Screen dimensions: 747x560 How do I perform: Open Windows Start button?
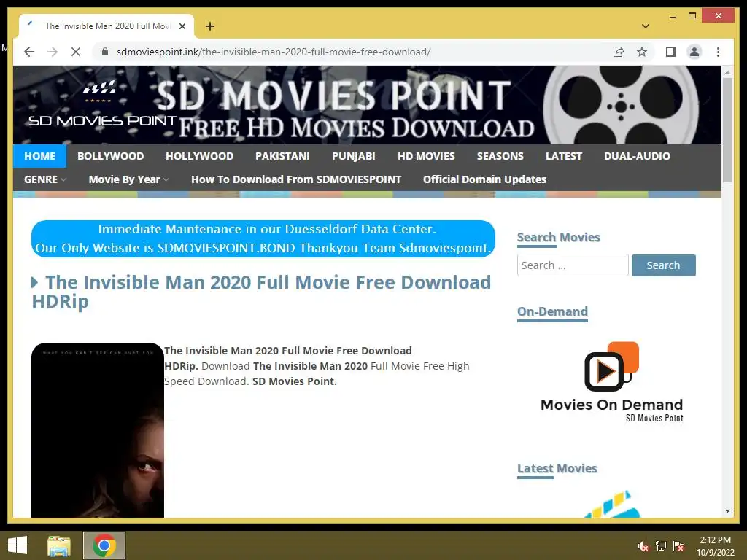tap(18, 545)
